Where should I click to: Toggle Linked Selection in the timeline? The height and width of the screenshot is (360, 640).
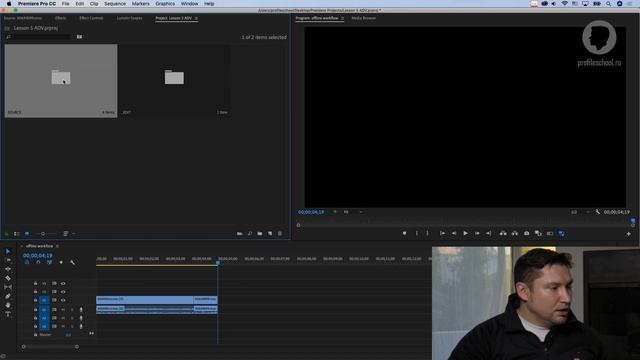49,262
